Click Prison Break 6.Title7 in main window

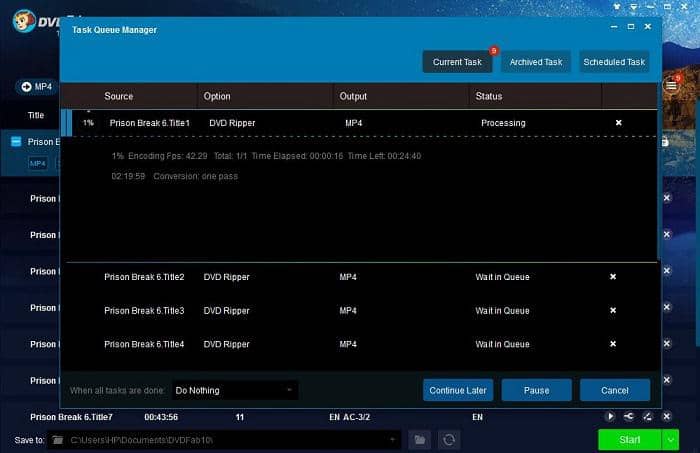point(71,417)
